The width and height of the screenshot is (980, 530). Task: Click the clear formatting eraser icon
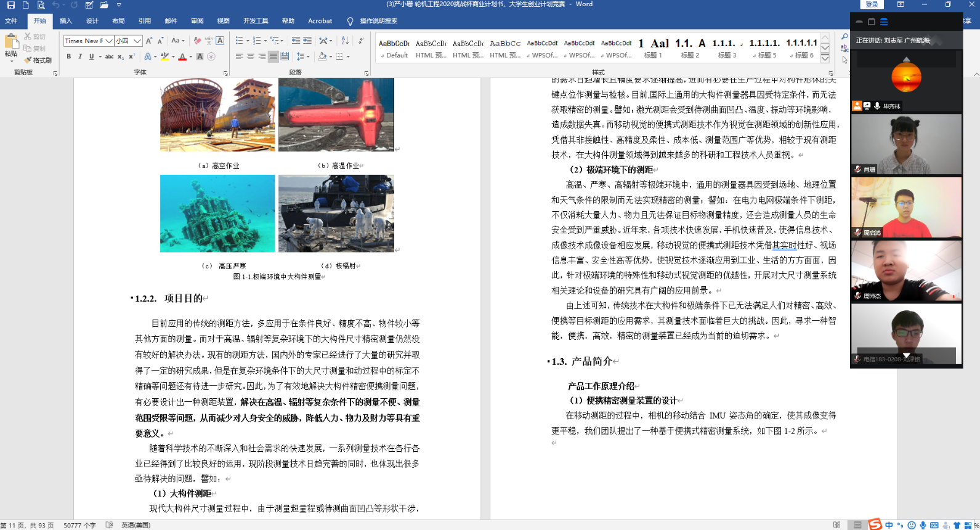click(197, 41)
